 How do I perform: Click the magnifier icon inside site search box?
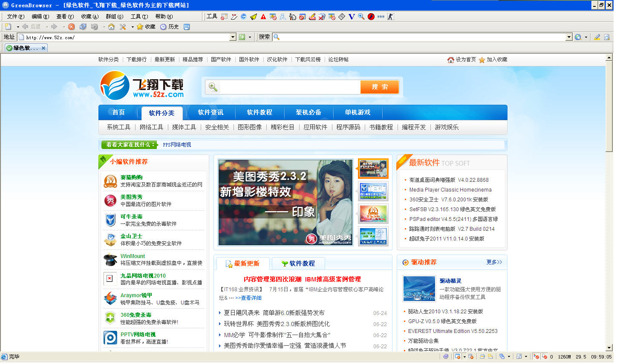tap(213, 87)
